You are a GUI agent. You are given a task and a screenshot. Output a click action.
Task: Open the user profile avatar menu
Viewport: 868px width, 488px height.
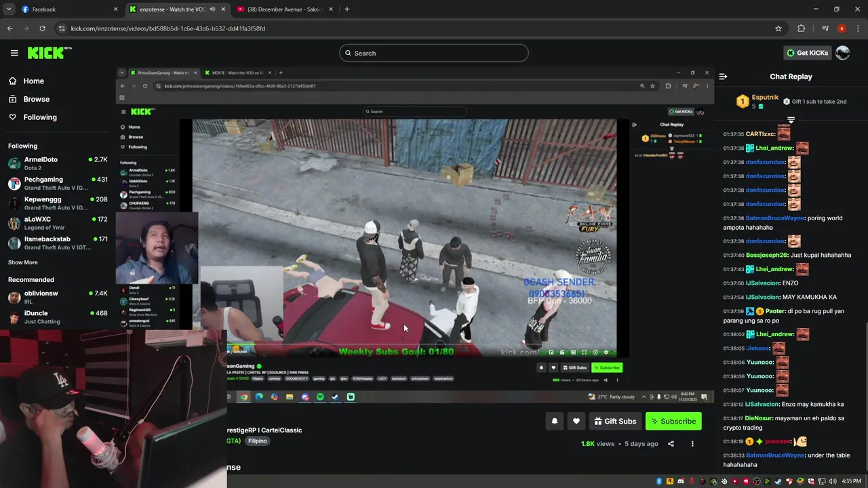coord(842,53)
